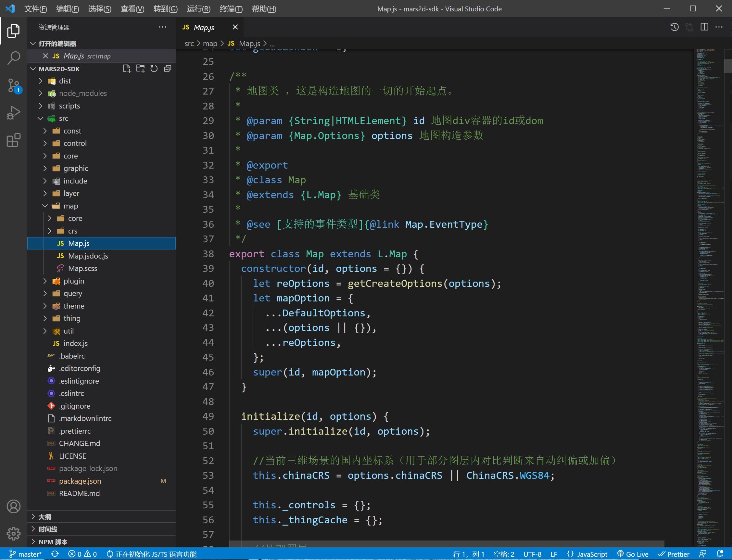The width and height of the screenshot is (732, 560).
Task: Expand the plugin folder
Action: pyautogui.click(x=102, y=281)
